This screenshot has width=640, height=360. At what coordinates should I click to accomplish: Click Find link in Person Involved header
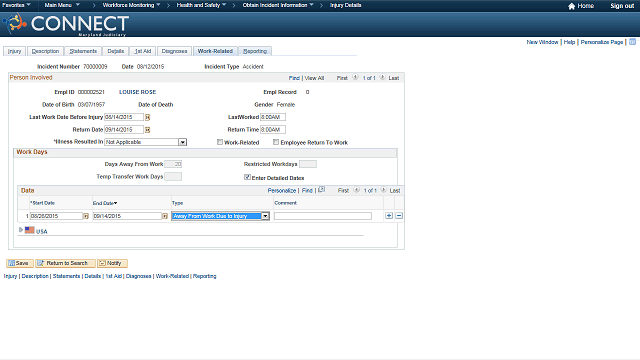click(294, 78)
